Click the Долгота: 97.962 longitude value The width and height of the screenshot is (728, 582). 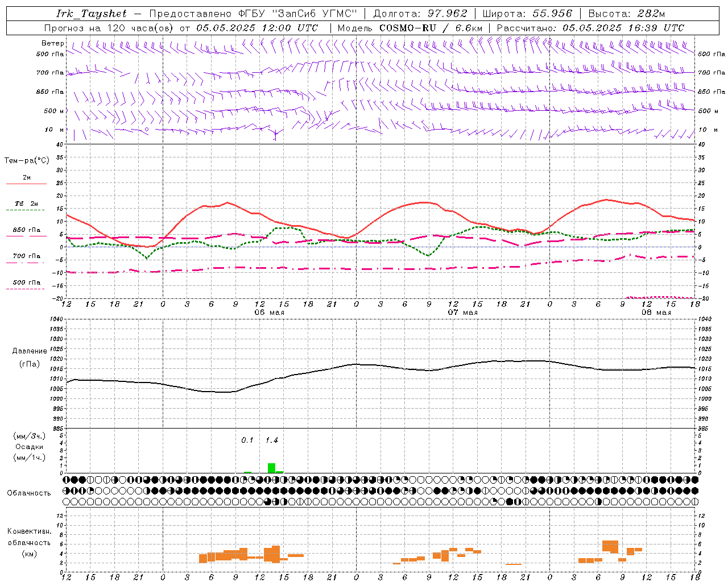(x=420, y=14)
